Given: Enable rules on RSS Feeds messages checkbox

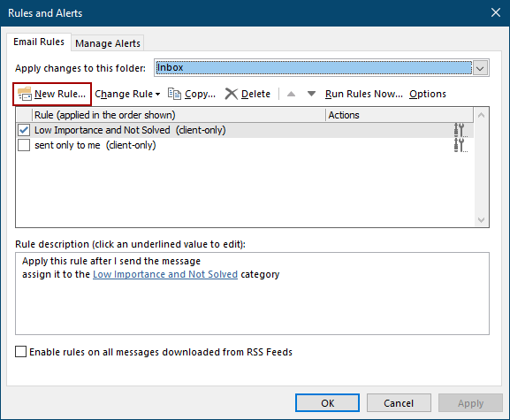Looking at the screenshot, I should point(21,352).
